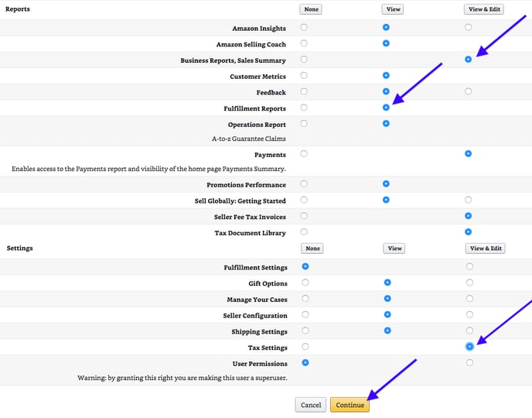The height and width of the screenshot is (418, 532).
Task: Select View & Edit for Feedback
Action: click(469, 91)
